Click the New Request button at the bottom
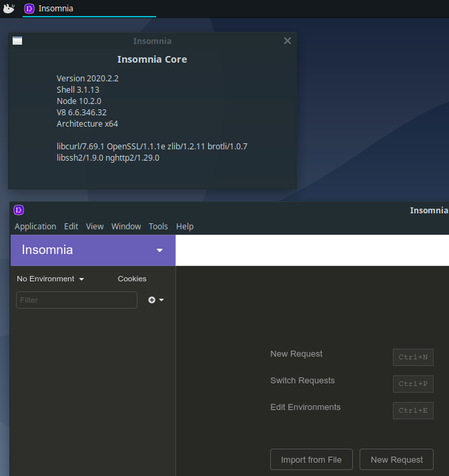Image resolution: width=449 pixels, height=476 pixels. point(396,459)
